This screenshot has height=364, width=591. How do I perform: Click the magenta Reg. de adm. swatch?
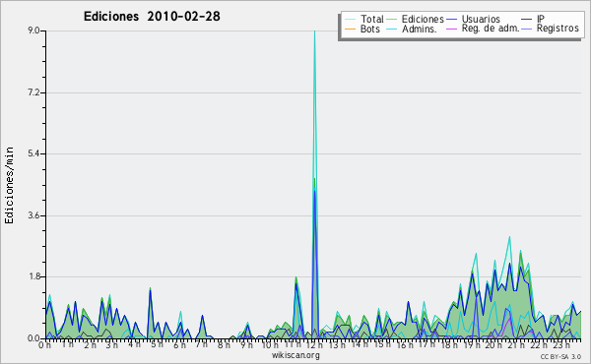point(451,29)
